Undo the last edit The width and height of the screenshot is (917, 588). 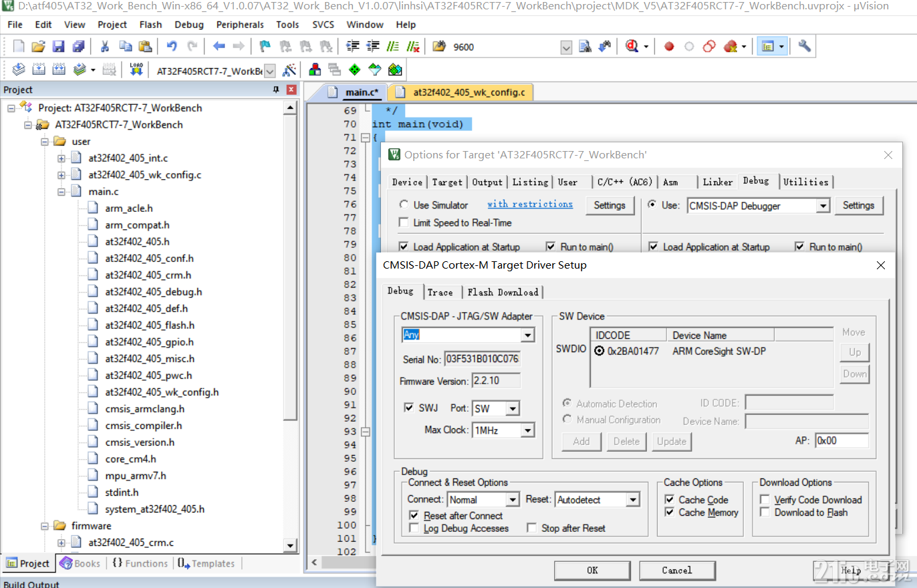172,46
